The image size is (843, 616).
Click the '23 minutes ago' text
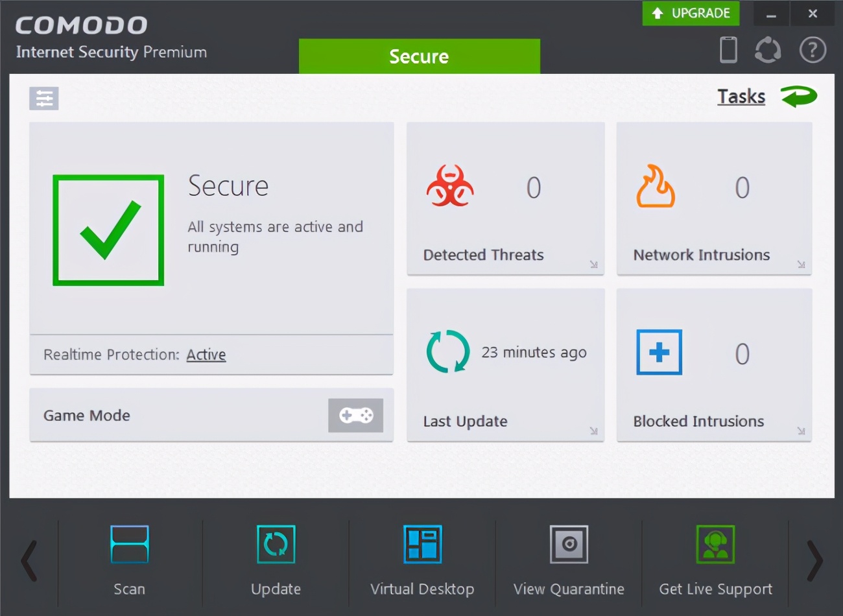pyautogui.click(x=534, y=352)
